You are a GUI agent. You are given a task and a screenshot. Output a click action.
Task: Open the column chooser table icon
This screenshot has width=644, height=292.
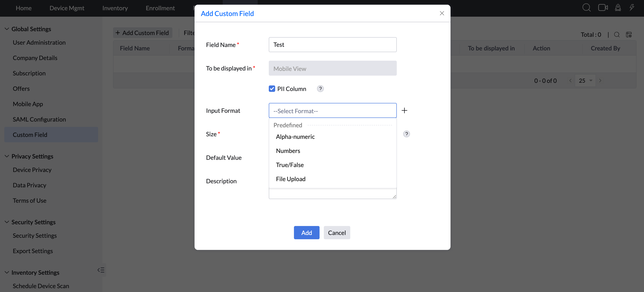pyautogui.click(x=629, y=35)
